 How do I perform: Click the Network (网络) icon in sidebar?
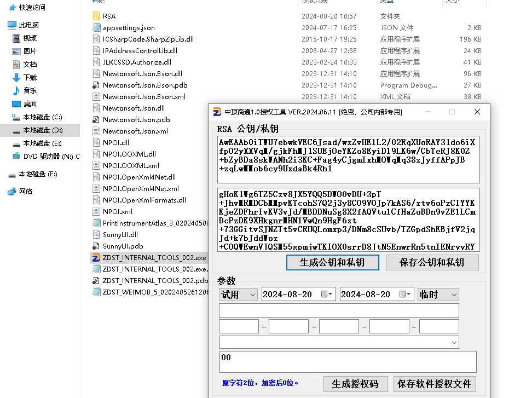click(x=12, y=192)
